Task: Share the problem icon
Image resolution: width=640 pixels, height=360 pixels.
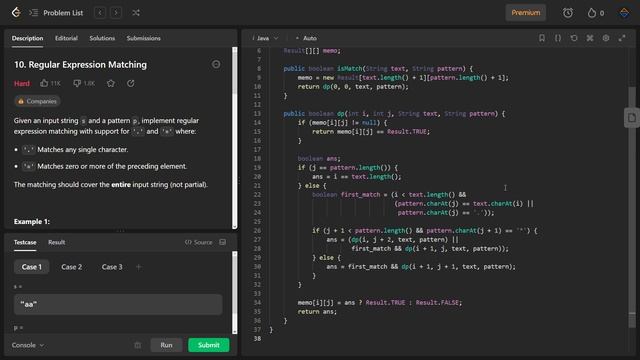Action: (x=131, y=83)
